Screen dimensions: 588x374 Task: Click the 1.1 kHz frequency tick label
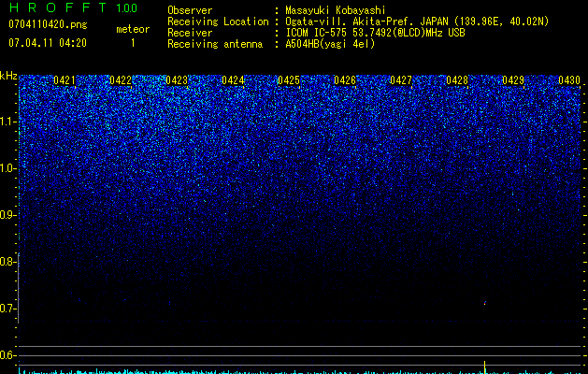tap(7, 122)
